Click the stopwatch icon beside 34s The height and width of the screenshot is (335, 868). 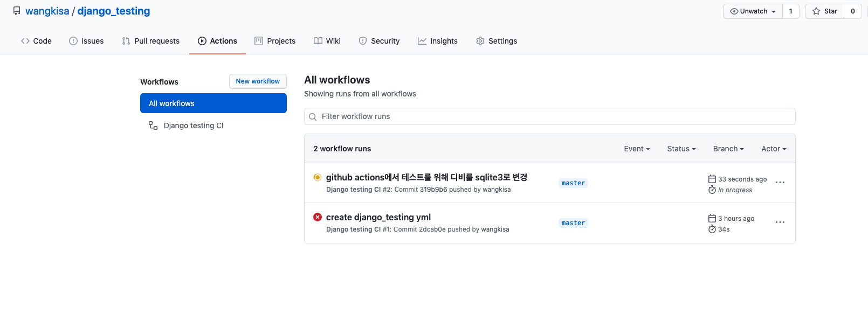point(712,229)
